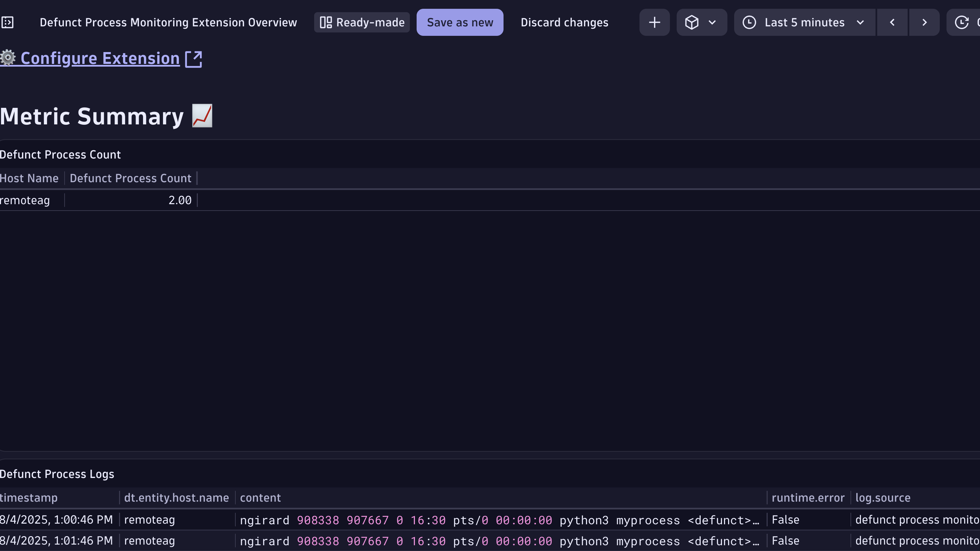Click the refresh dashboard icon
The width and height of the screenshot is (980, 551).
[962, 22]
